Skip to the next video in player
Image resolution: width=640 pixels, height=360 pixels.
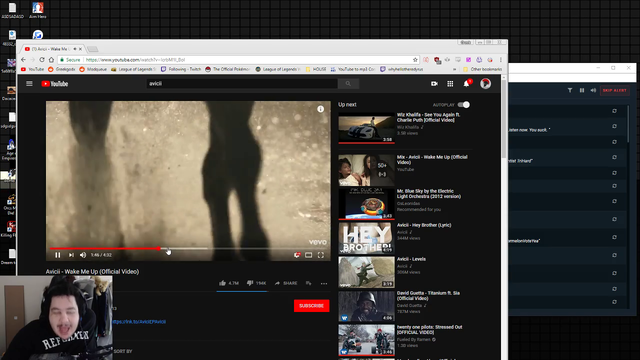(x=71, y=255)
